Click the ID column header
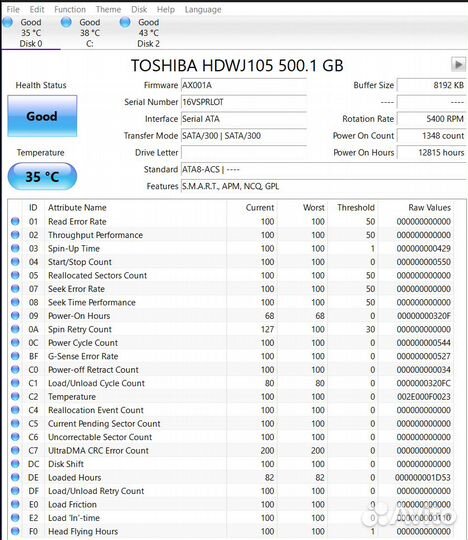 [33, 208]
